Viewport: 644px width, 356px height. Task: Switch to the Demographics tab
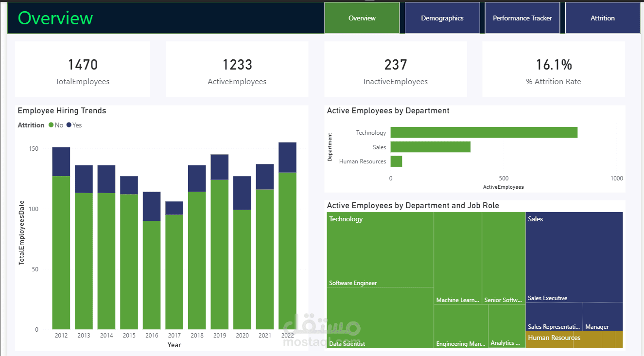(442, 18)
